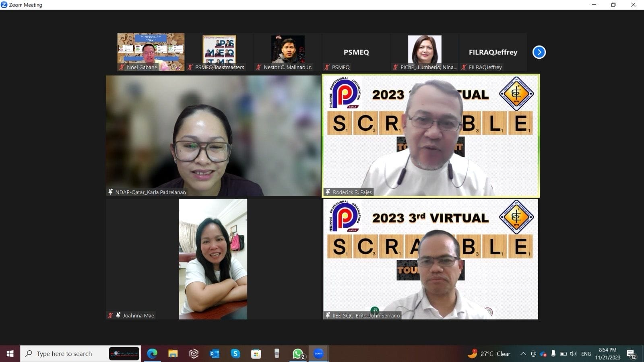Select FILRAQJeffrey participant tile
644x362 pixels.
pyautogui.click(x=493, y=52)
